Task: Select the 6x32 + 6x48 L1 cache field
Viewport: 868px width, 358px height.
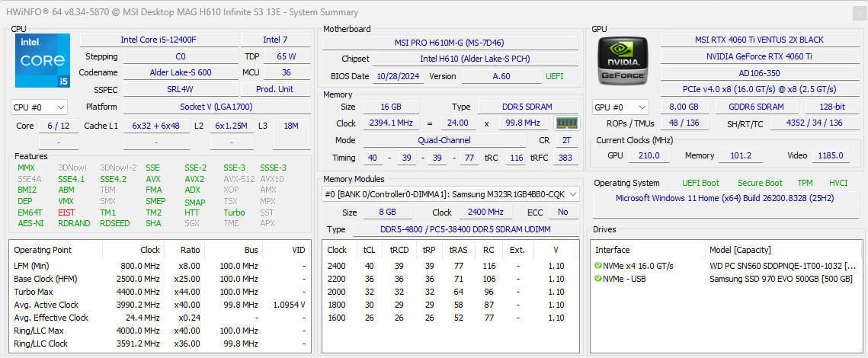Action: click(x=156, y=126)
